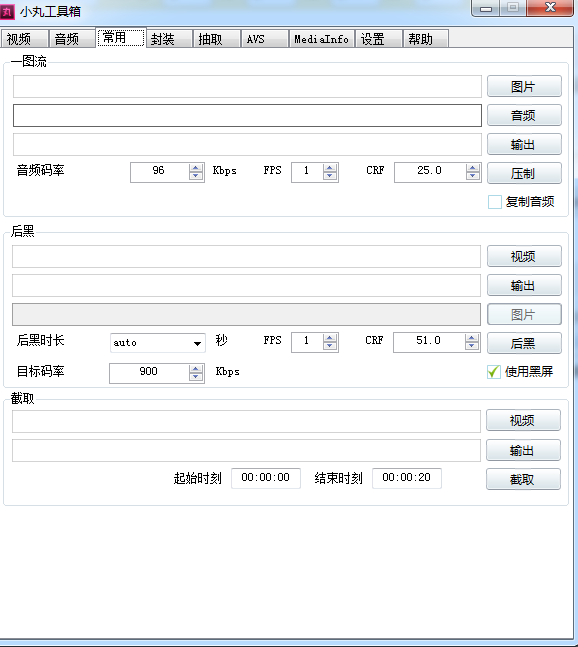Click the 压制 button
The height and width of the screenshot is (647, 578).
point(524,173)
